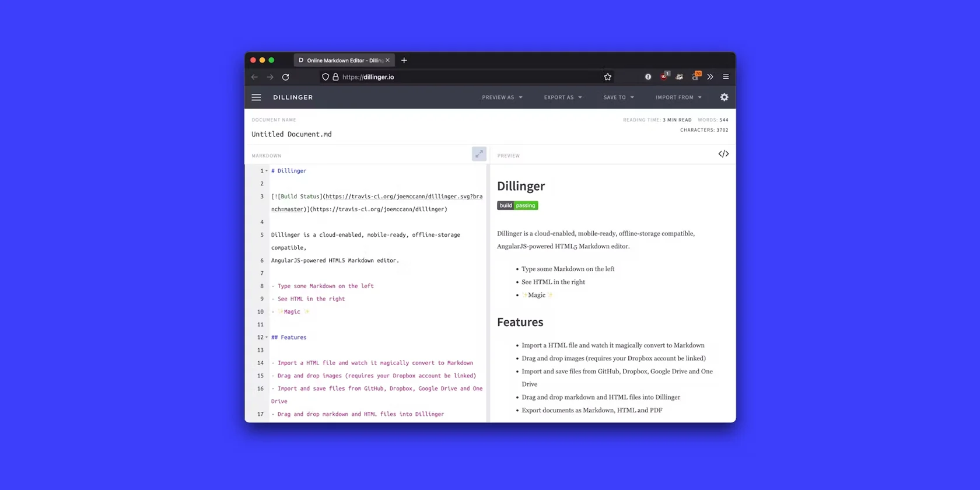Click the site security padlock icon
This screenshot has height=490, width=980.
coord(335,77)
